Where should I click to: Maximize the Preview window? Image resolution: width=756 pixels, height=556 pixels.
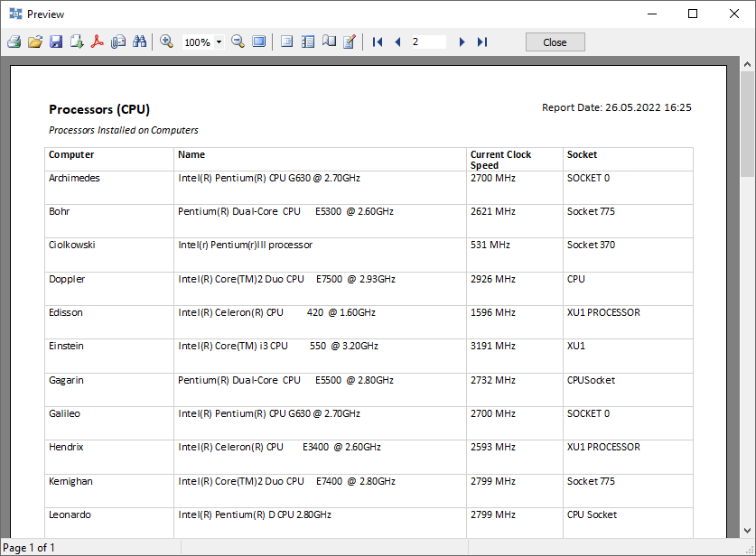(x=693, y=14)
